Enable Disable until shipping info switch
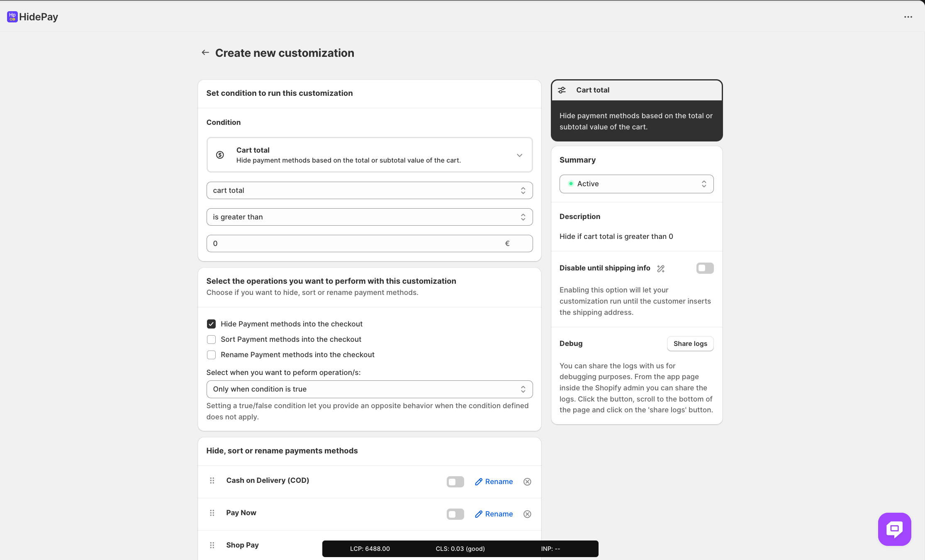 pyautogui.click(x=705, y=268)
